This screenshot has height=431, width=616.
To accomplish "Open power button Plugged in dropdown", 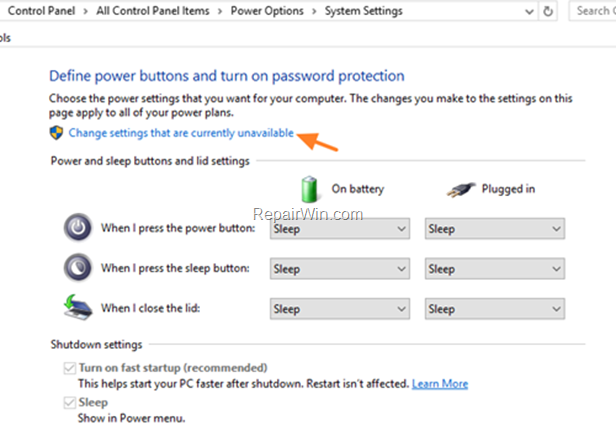I will click(x=495, y=229).
